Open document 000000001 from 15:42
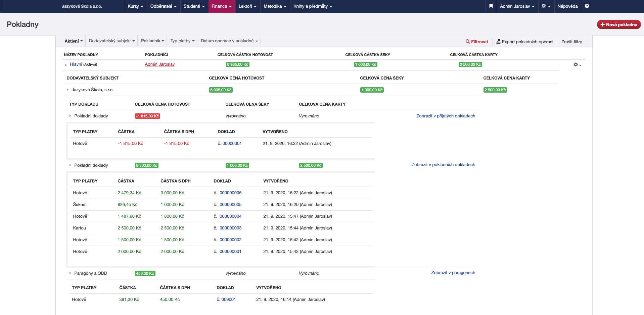This screenshot has height=315, width=644. [231, 252]
